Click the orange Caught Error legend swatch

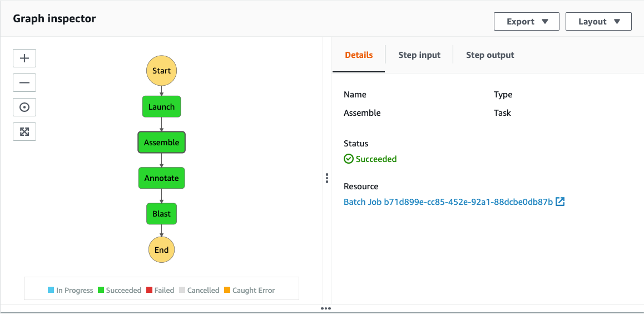coord(227,290)
